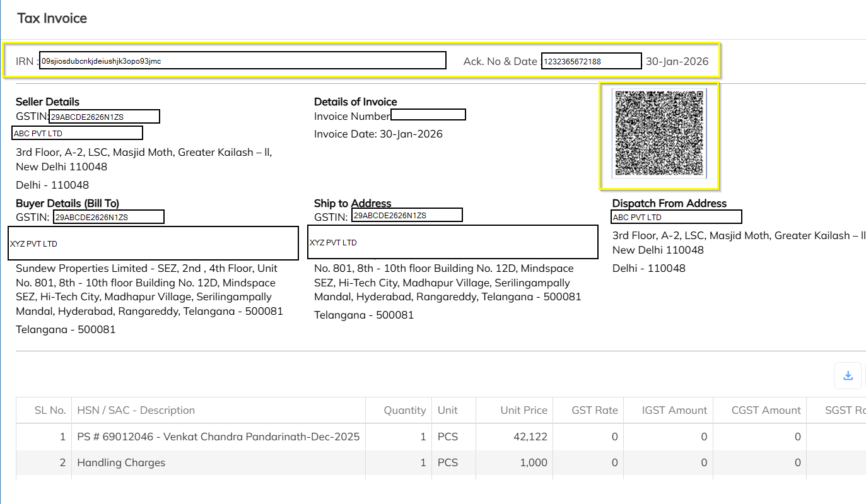Click the empty Invoice Number field

(x=428, y=115)
